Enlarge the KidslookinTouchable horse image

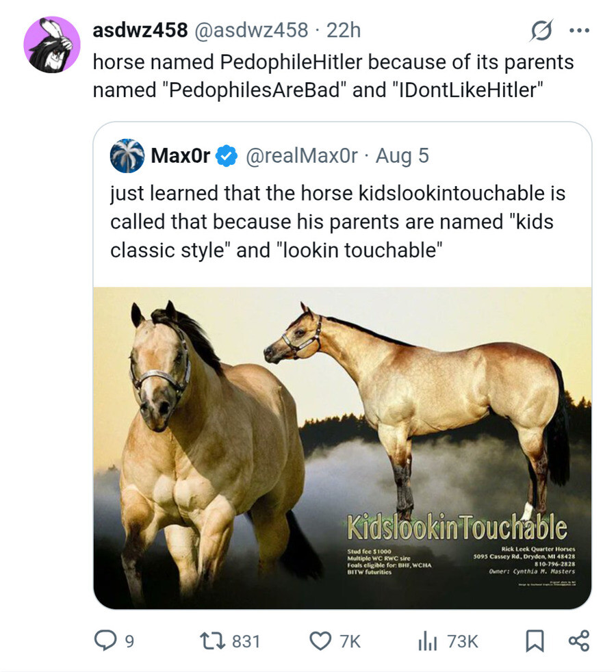pyautogui.click(x=342, y=448)
